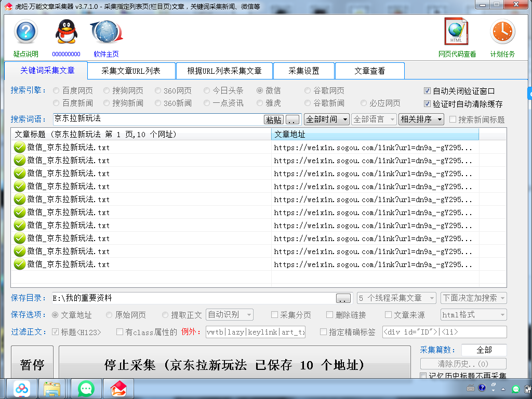Select 雅虎 search engine
Screen dimensions: 532x399
260,103
